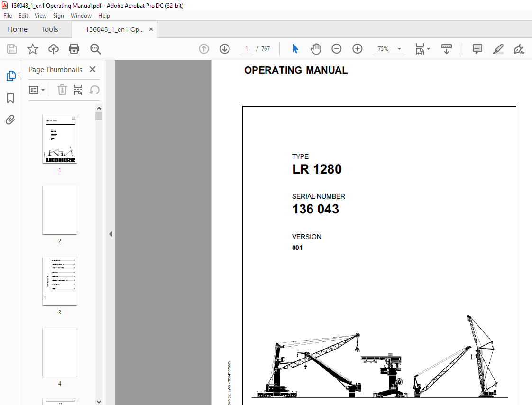
Task: Zoom out with minus icon
Action: pyautogui.click(x=336, y=49)
